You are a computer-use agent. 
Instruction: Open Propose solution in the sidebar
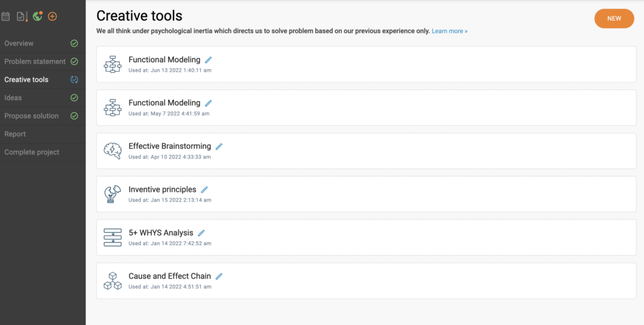click(x=31, y=116)
